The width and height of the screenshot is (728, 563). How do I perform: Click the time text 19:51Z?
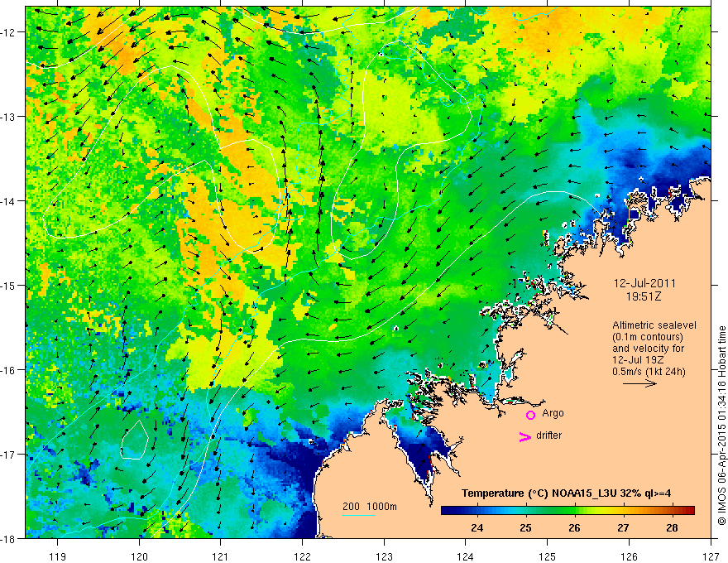(x=644, y=296)
